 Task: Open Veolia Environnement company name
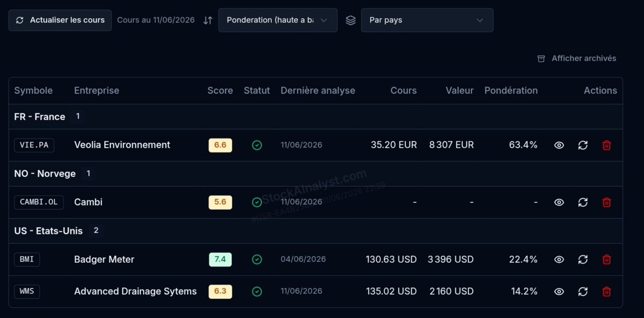[122, 144]
